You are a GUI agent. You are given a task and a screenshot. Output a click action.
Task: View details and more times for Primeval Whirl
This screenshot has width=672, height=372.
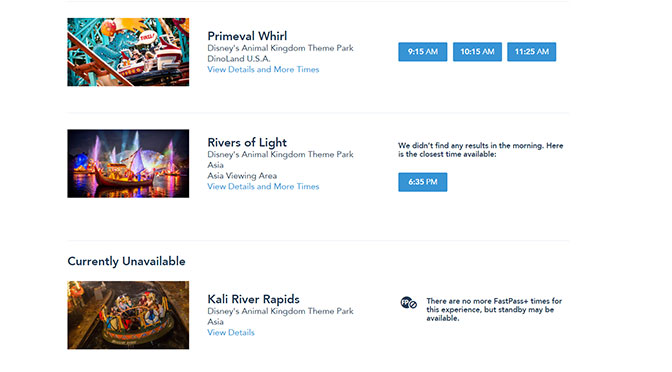[x=263, y=69]
